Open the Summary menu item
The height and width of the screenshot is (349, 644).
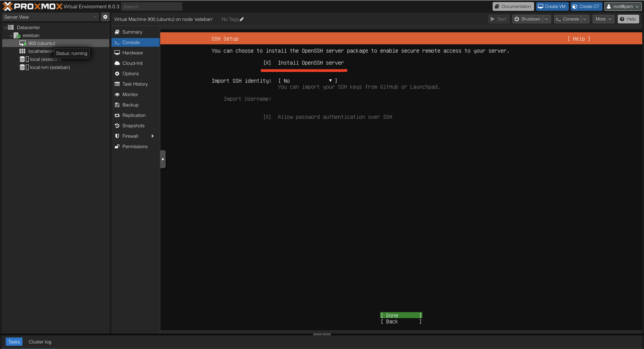pyautogui.click(x=135, y=32)
